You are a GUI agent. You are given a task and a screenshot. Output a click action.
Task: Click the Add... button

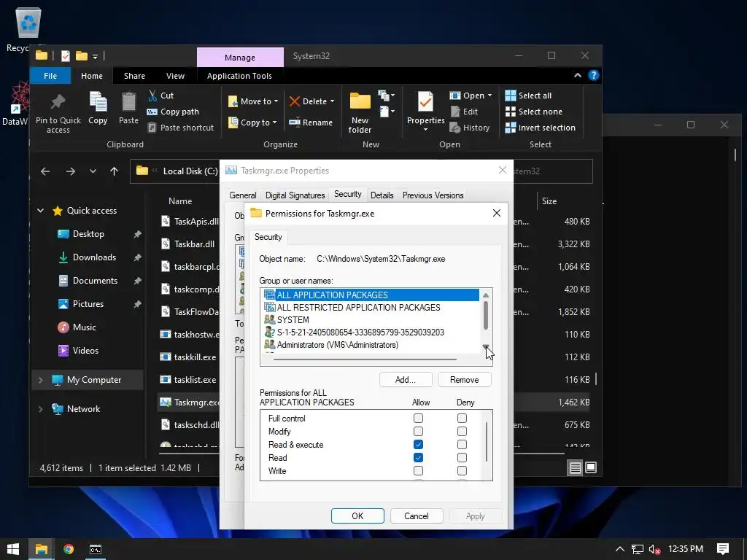[x=406, y=379]
